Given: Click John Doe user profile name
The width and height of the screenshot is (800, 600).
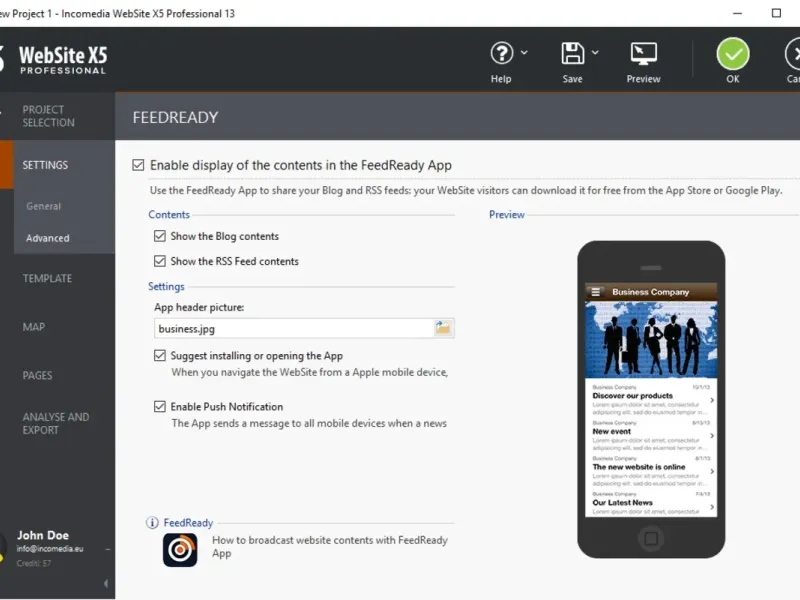Looking at the screenshot, I should coord(43,535).
